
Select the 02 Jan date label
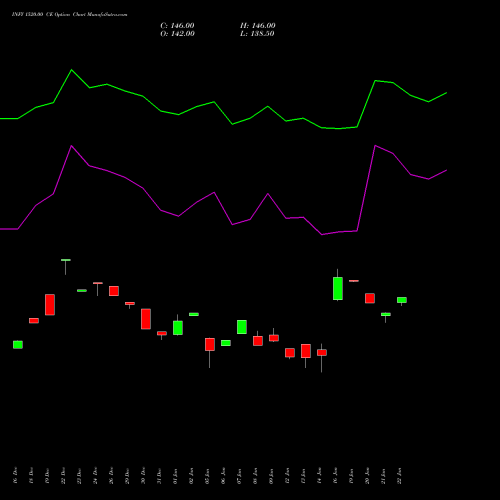tap(191, 476)
